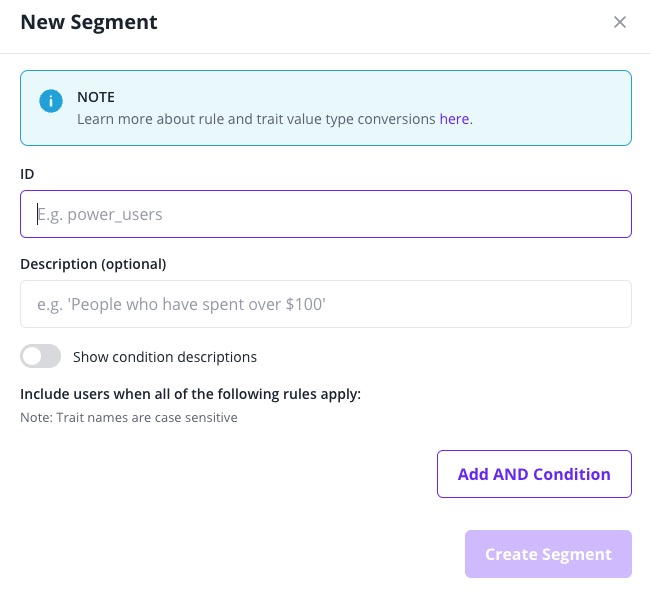Click the 'Show condition descriptions' label text
This screenshot has height=604, width=651.
[165, 357]
